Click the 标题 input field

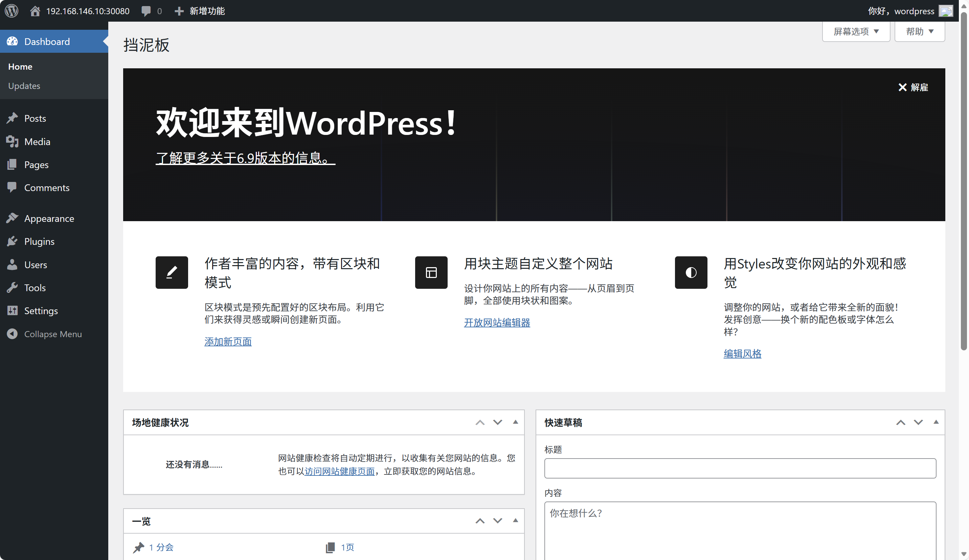point(740,468)
